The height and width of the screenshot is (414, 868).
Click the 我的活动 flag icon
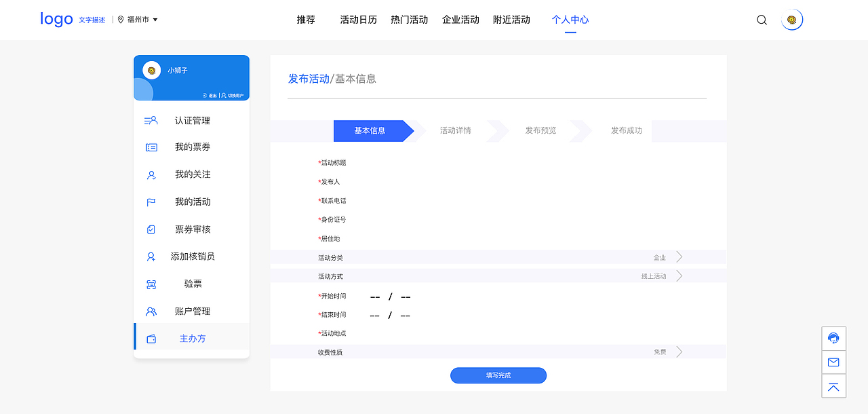click(151, 202)
